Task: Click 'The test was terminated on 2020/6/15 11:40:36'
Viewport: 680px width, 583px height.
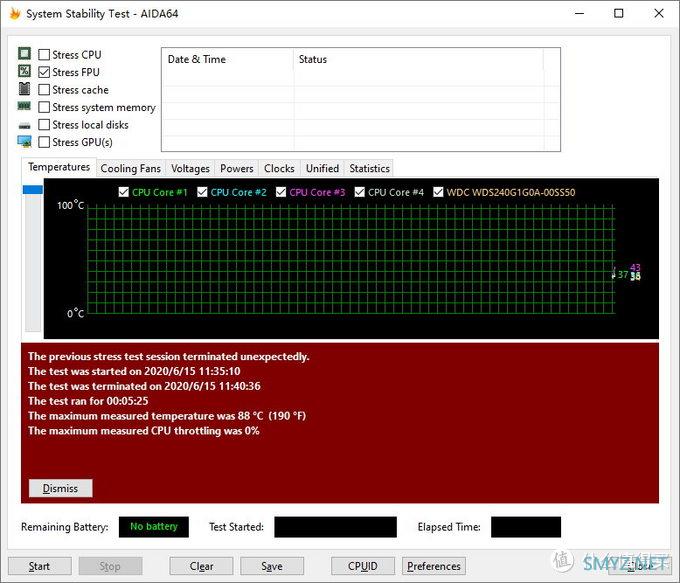Action: (144, 386)
